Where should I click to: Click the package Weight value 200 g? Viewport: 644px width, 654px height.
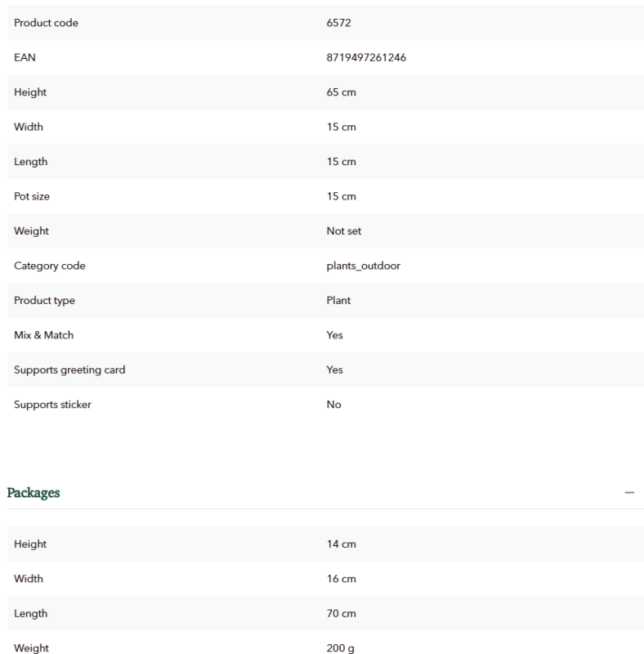[340, 648]
